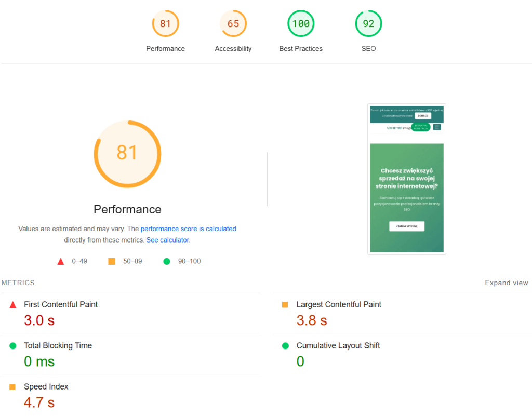
Task: Open the Accessibility category label at top
Action: click(x=233, y=49)
